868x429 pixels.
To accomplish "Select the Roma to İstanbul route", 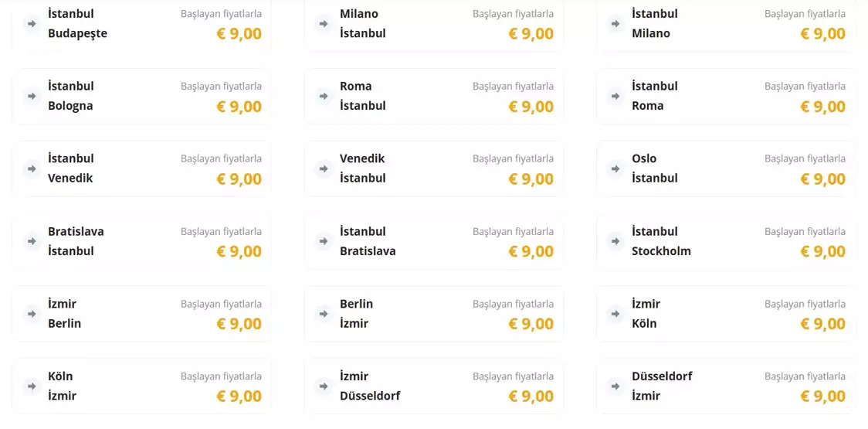I will (x=433, y=97).
